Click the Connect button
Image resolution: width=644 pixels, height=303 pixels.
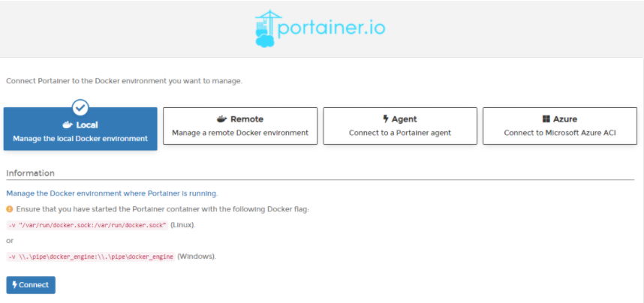(31, 285)
